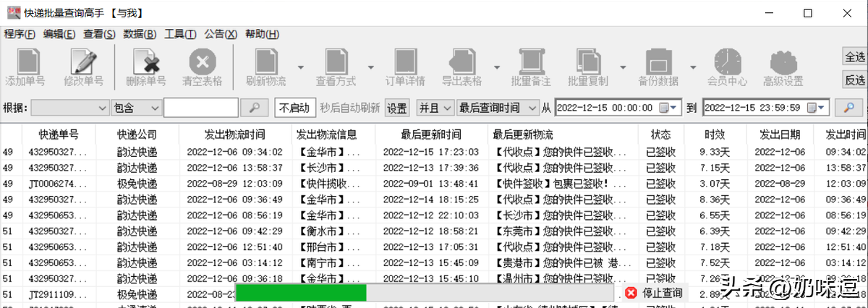Select the 删除单号 toolbar icon
Screen dimensions: 868x308
click(145, 62)
